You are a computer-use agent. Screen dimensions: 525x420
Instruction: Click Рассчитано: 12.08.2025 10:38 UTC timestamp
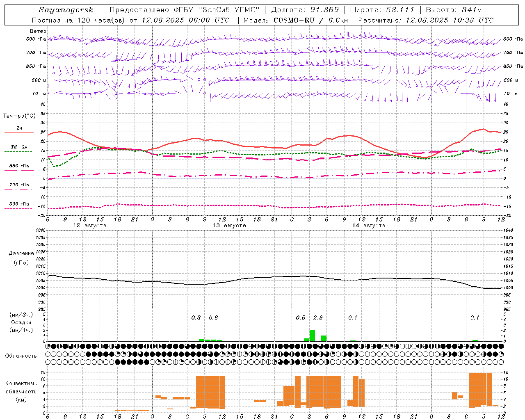pyautogui.click(x=426, y=20)
